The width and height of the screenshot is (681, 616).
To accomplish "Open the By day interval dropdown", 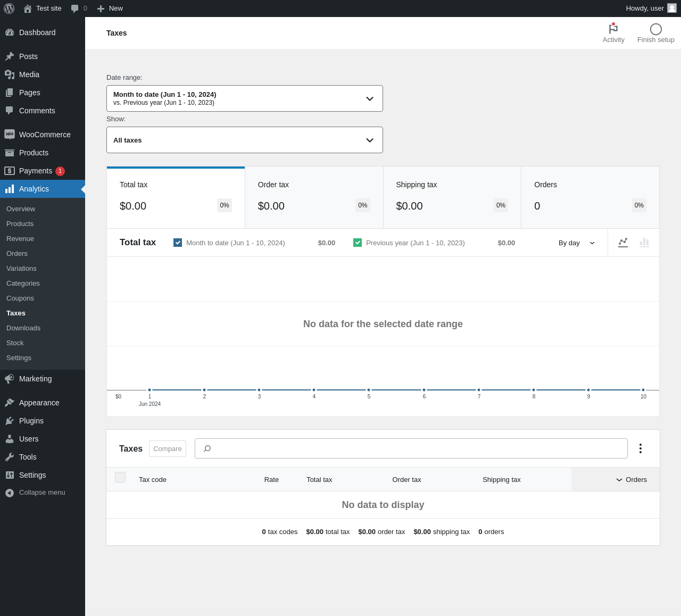I will point(576,243).
